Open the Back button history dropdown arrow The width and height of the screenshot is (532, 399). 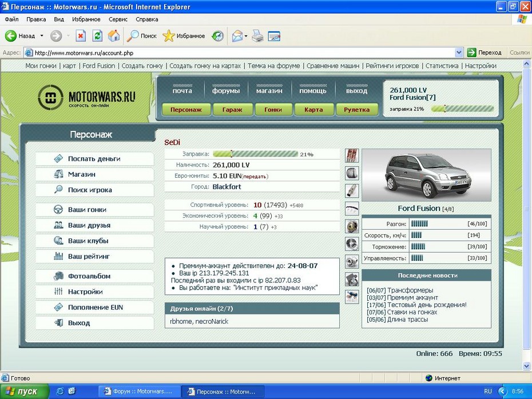[42, 35]
